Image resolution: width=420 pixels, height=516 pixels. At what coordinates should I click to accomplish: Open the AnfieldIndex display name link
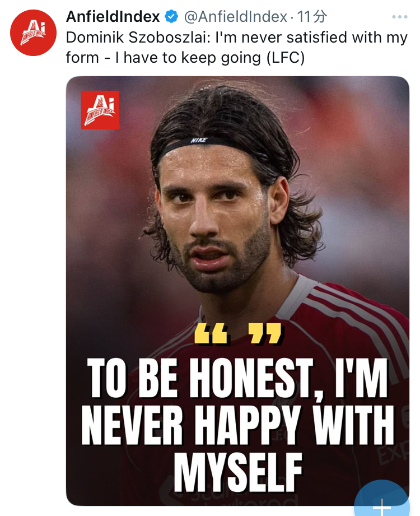click(x=113, y=17)
